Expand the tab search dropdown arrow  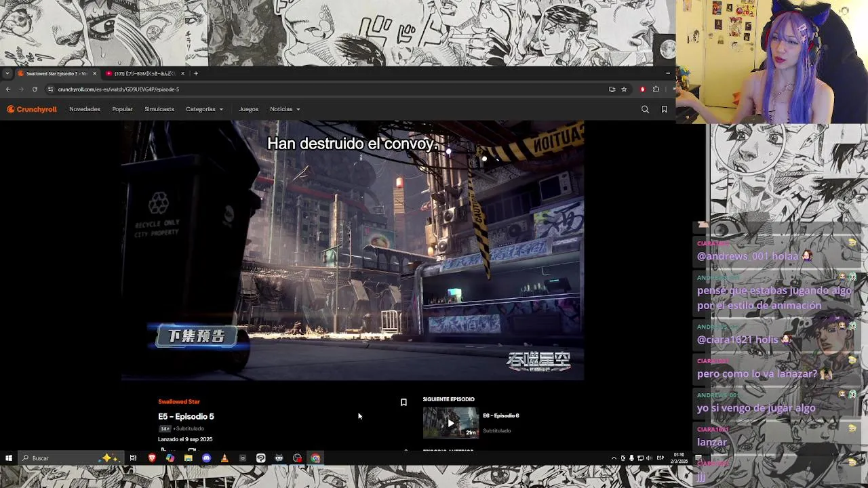click(x=7, y=73)
